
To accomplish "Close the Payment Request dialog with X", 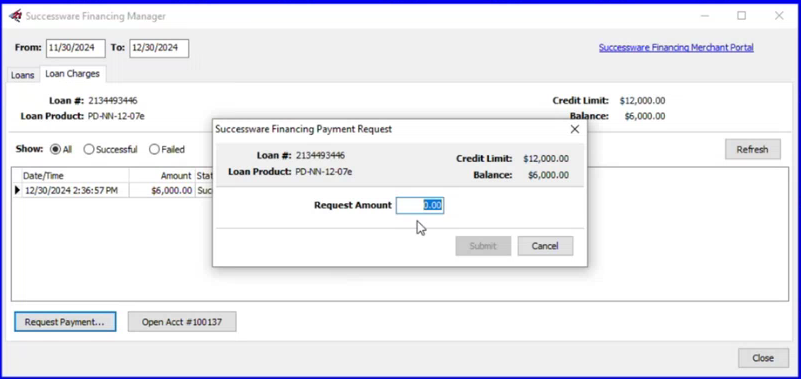I will click(x=575, y=129).
